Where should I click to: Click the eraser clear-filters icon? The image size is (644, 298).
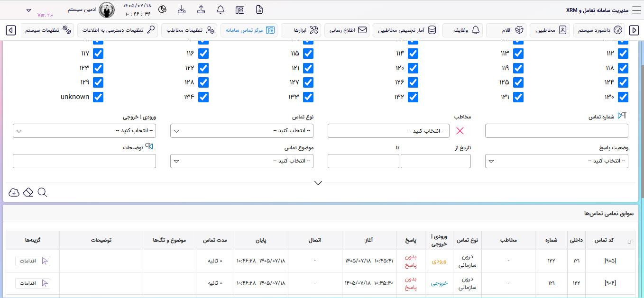point(28,192)
